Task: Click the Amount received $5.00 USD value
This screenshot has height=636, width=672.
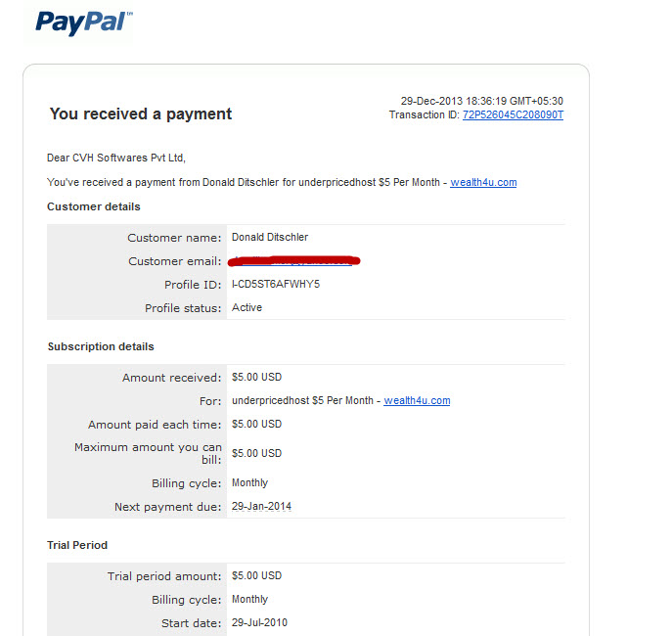Action: (x=256, y=377)
